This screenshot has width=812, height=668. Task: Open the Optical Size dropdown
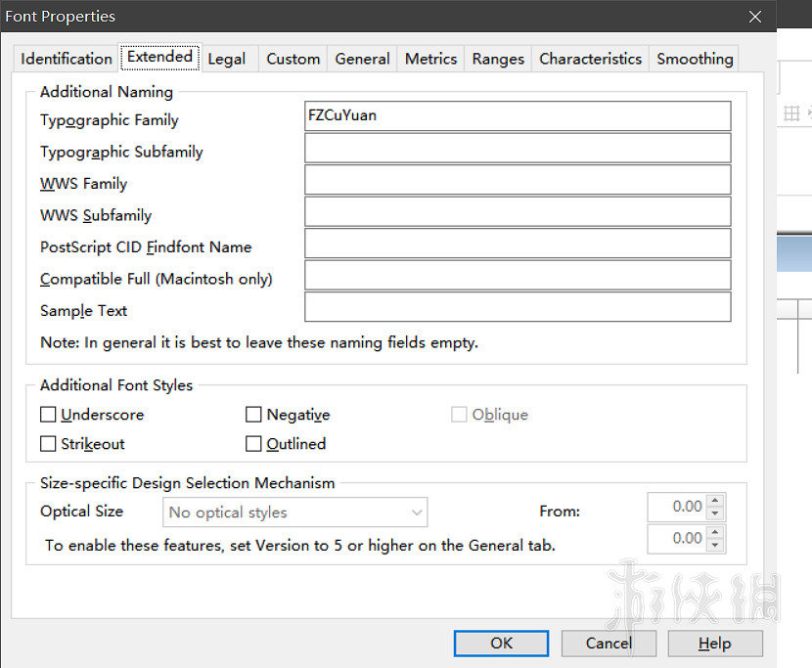[x=294, y=512]
